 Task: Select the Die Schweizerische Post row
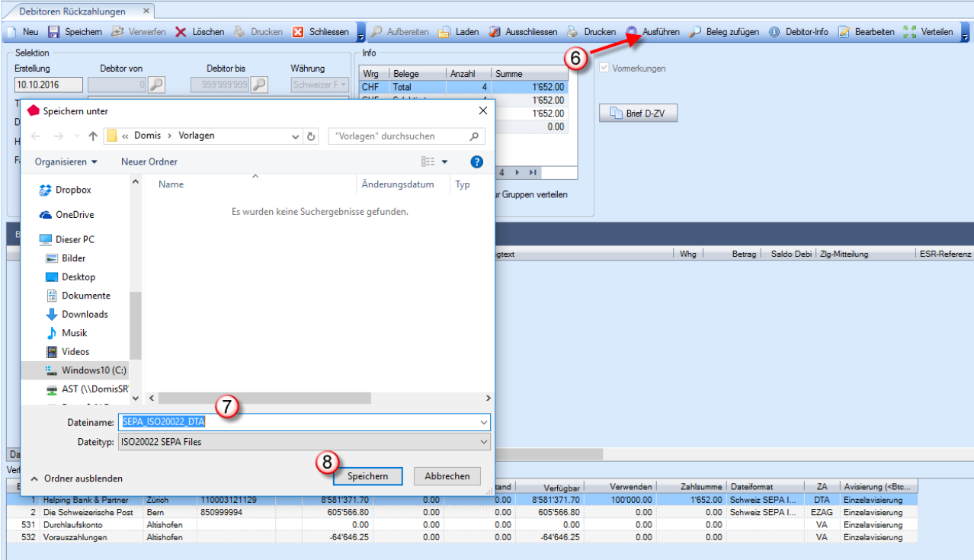click(x=463, y=513)
